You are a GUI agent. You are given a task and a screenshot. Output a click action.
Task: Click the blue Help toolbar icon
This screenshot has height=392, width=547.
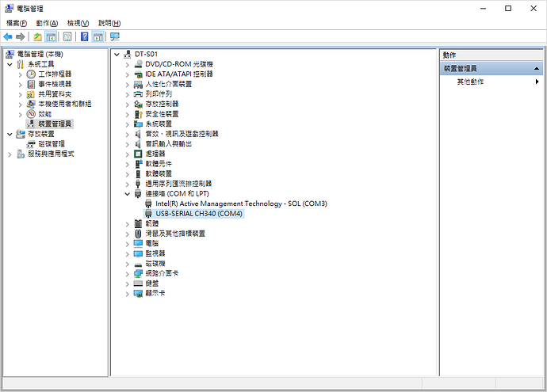[x=84, y=36]
